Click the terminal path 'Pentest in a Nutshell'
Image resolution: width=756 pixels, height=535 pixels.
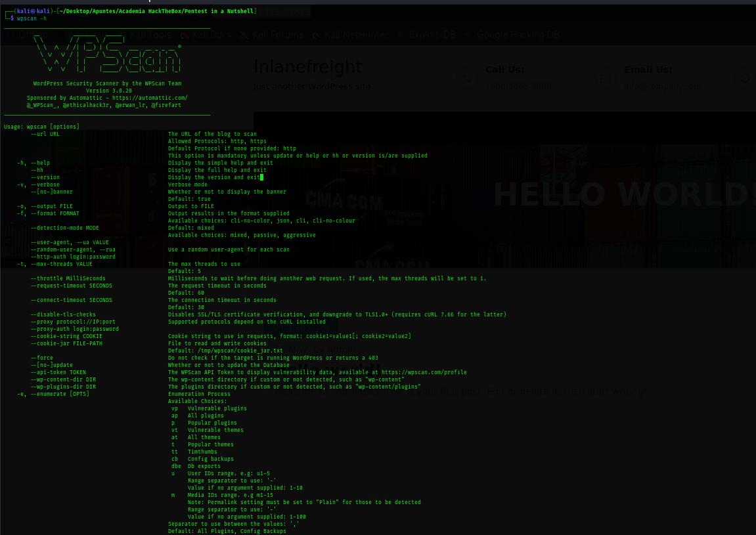coord(225,11)
